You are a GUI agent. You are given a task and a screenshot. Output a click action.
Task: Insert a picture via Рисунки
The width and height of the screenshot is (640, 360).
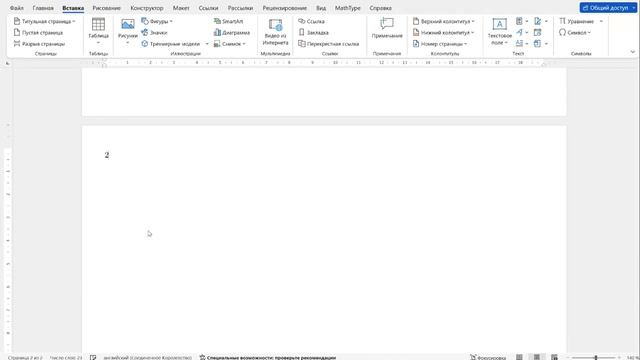128,31
